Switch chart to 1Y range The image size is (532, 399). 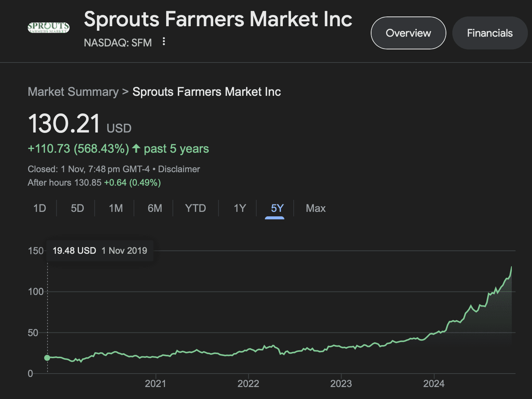click(240, 208)
